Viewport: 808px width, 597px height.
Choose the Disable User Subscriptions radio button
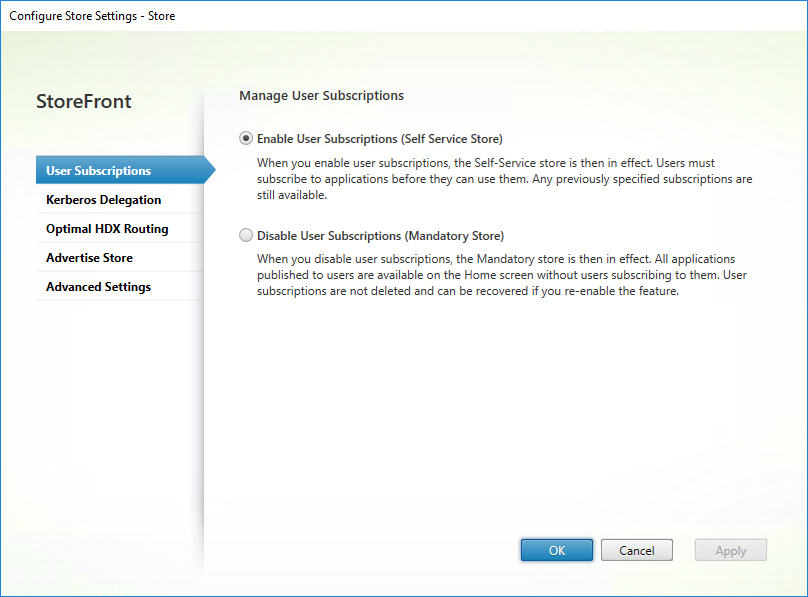(x=246, y=236)
